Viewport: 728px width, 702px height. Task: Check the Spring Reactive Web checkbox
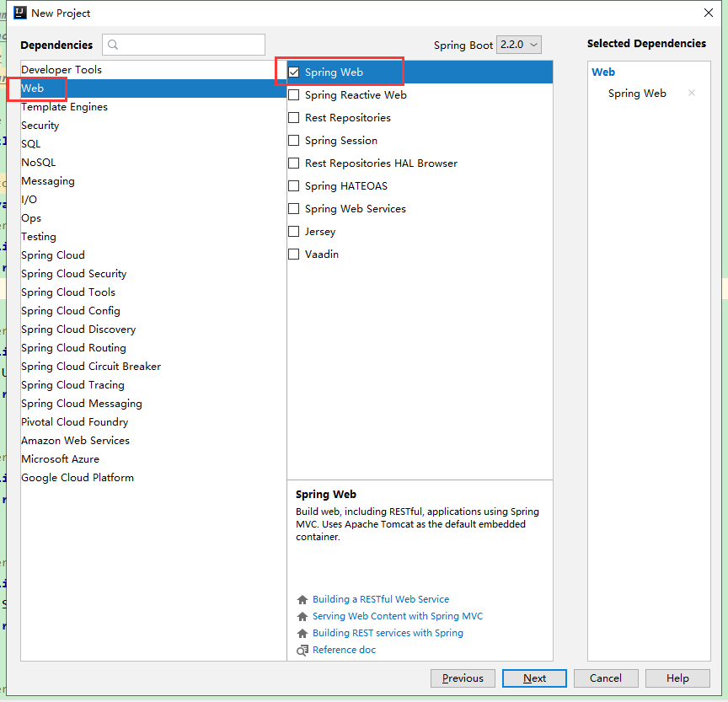[293, 94]
